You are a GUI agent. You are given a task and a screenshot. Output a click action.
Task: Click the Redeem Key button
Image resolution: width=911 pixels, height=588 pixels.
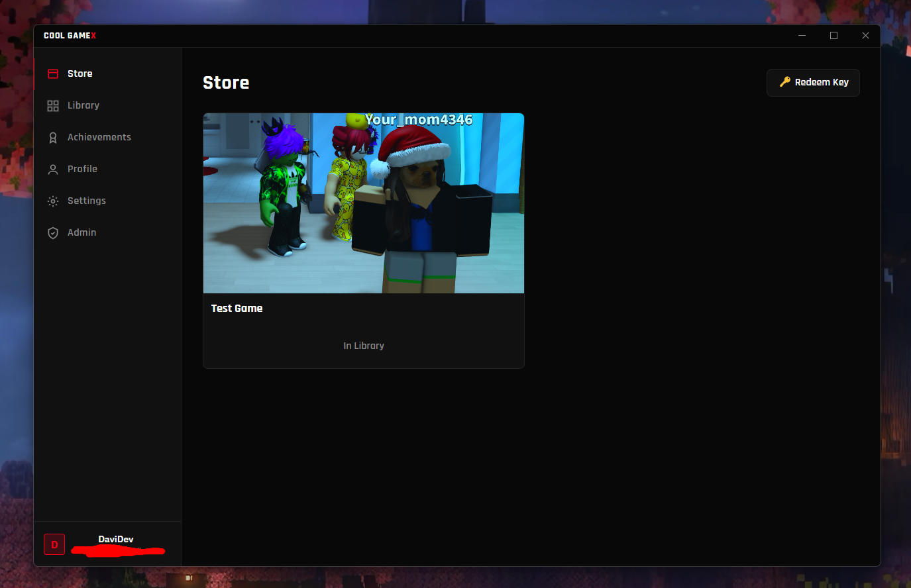tap(813, 83)
